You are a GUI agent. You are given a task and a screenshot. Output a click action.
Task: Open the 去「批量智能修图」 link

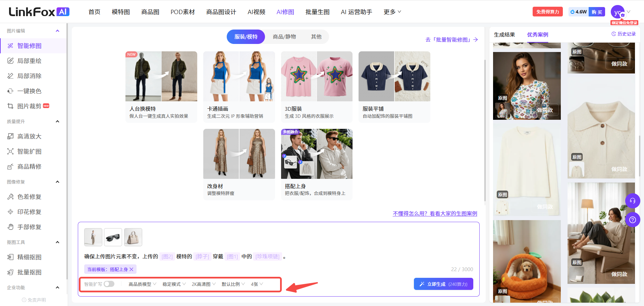(451, 40)
